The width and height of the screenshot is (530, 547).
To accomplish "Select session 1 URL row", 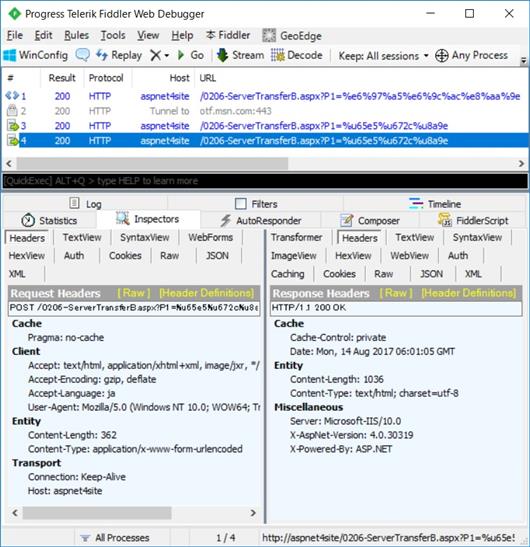I will 265,96.
